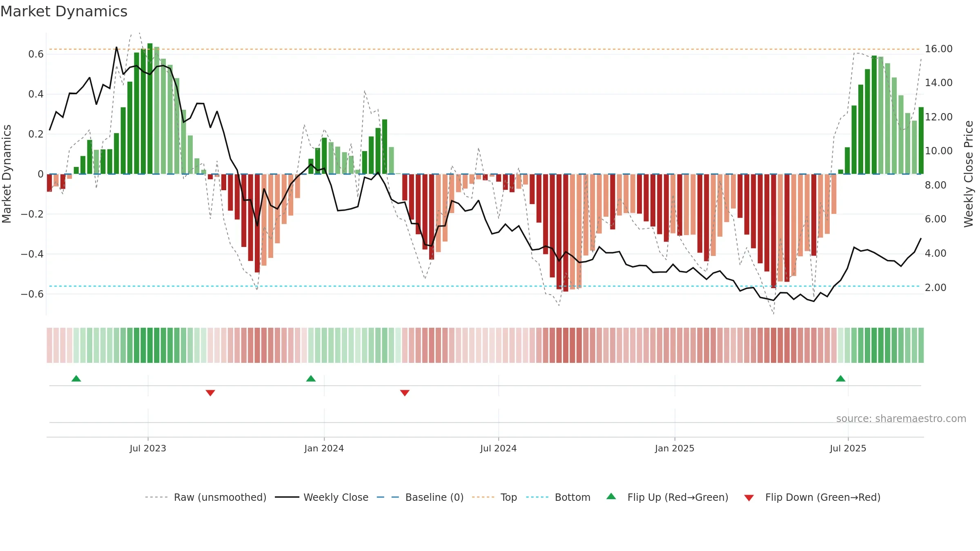Toggle the Weekly Close legend item
This screenshot has width=980, height=551.
click(321, 497)
